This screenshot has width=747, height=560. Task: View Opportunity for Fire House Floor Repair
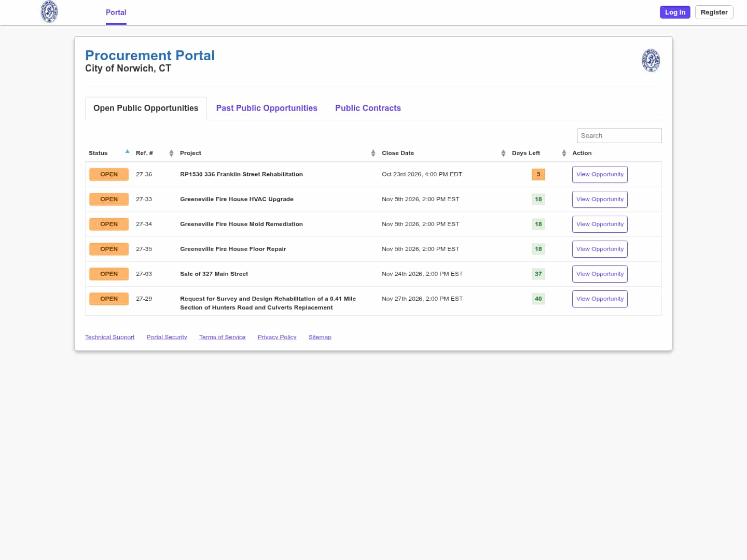(x=600, y=249)
